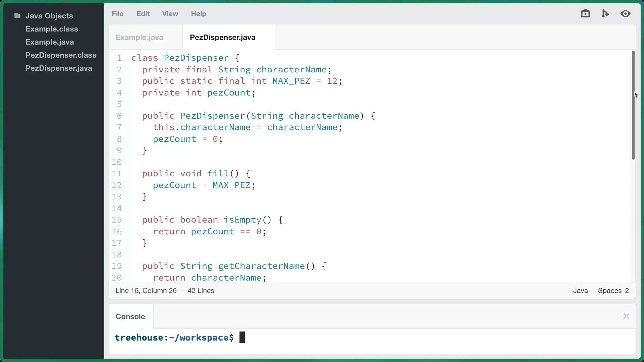The image size is (644, 362).
Task: Collapse the Java Objects folder label
Action: tap(49, 16)
